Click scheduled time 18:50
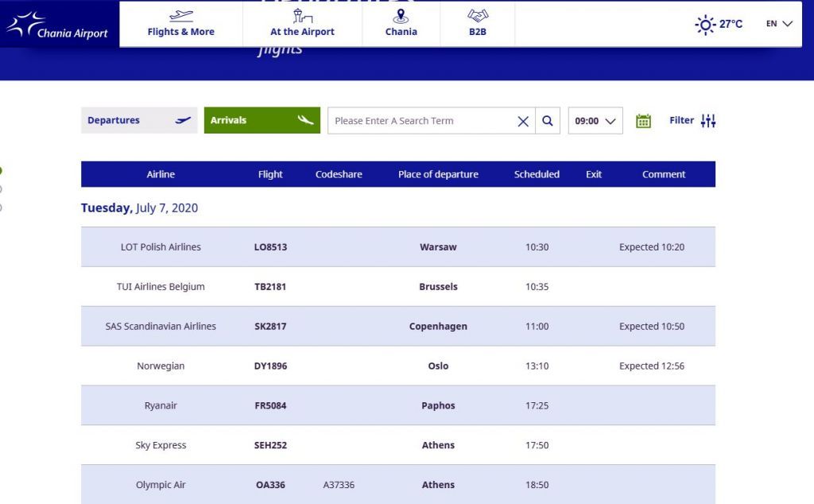 pyautogui.click(x=537, y=485)
